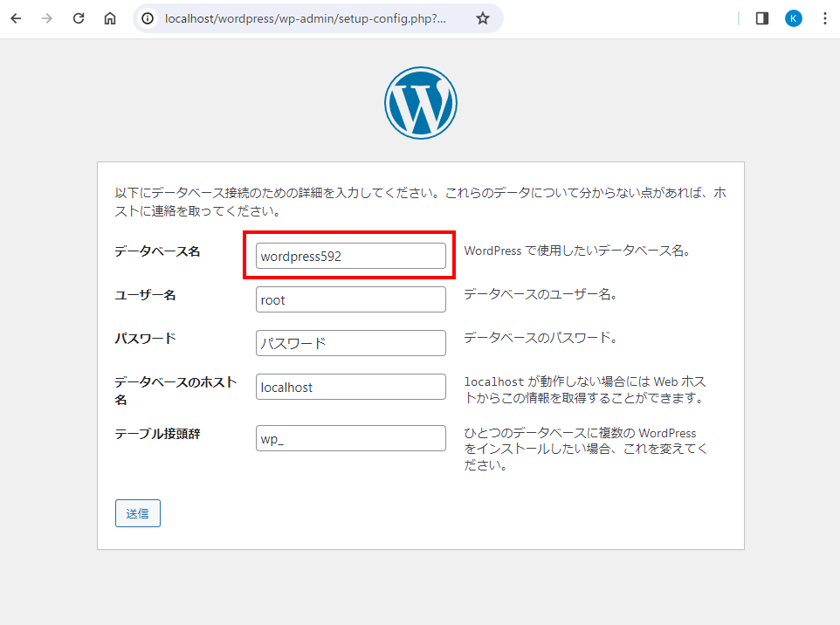Open the Chrome three-dot menu

824,18
